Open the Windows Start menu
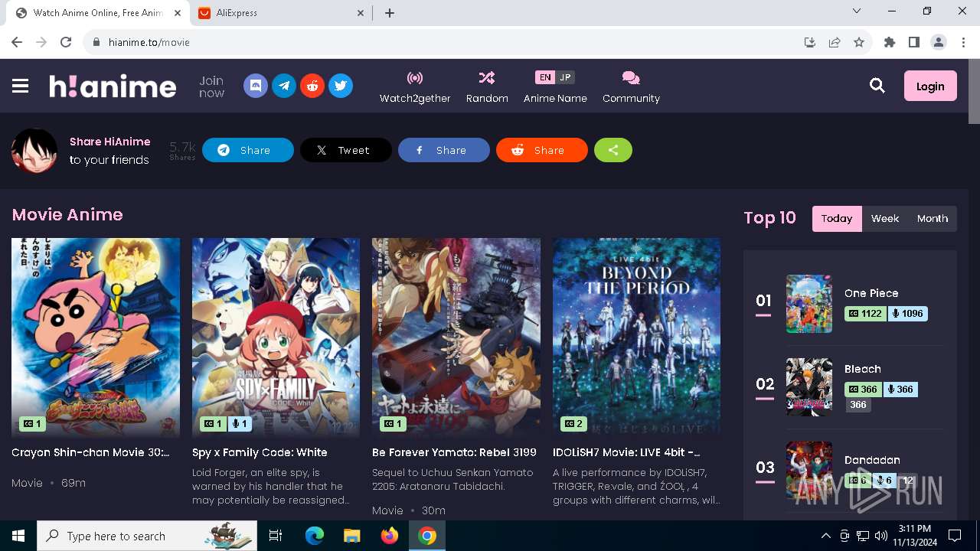 (18, 536)
